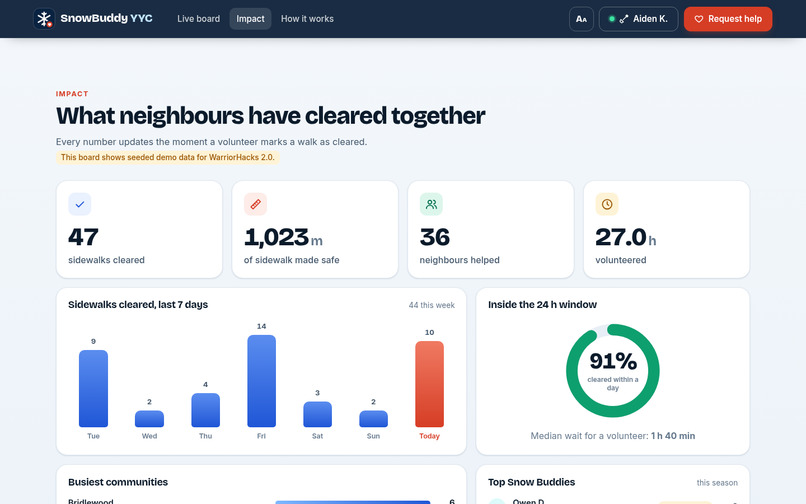This screenshot has height=504, width=806.
Task: Click the Tue bar showing 9
Action: tap(94, 388)
